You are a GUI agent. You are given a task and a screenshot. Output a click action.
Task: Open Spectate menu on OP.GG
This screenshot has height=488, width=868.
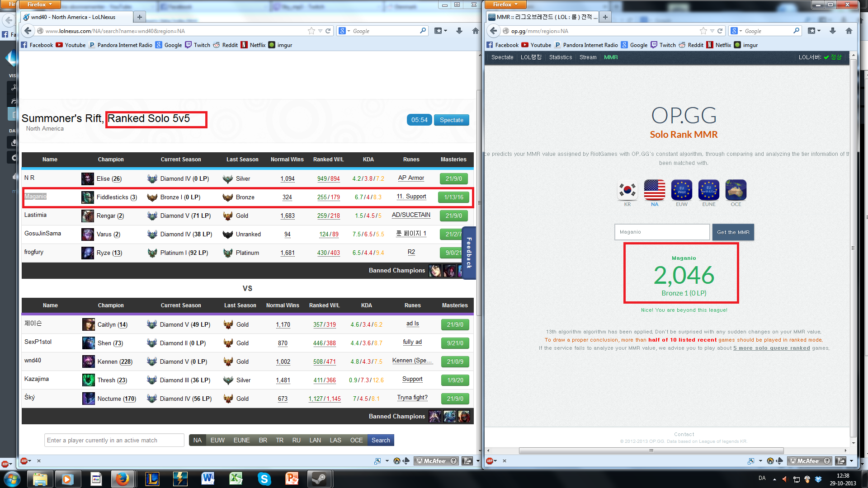pos(502,57)
